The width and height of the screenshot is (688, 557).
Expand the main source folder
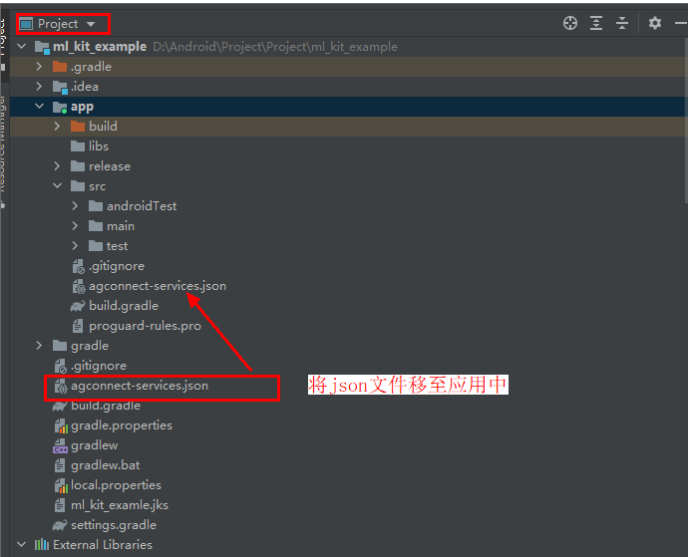coord(76,226)
